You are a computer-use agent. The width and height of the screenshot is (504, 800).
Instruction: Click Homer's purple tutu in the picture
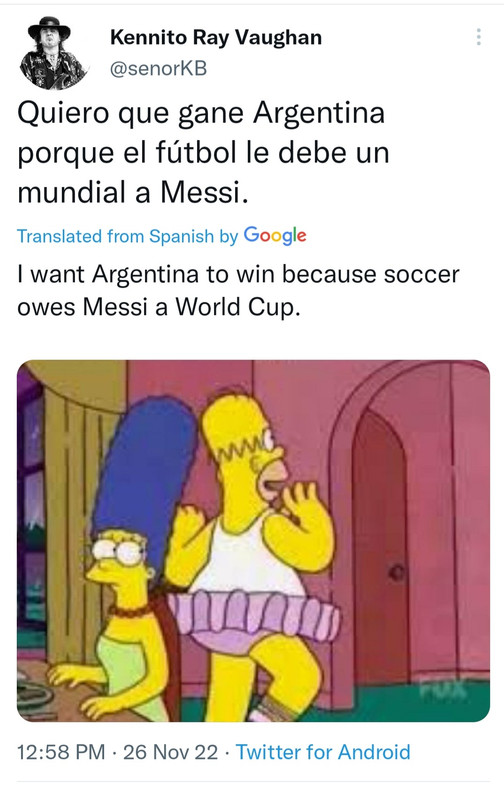[x=255, y=615]
